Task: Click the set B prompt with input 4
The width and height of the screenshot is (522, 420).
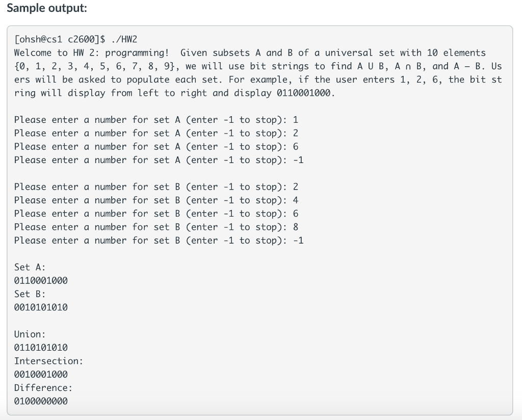Action: click(156, 200)
